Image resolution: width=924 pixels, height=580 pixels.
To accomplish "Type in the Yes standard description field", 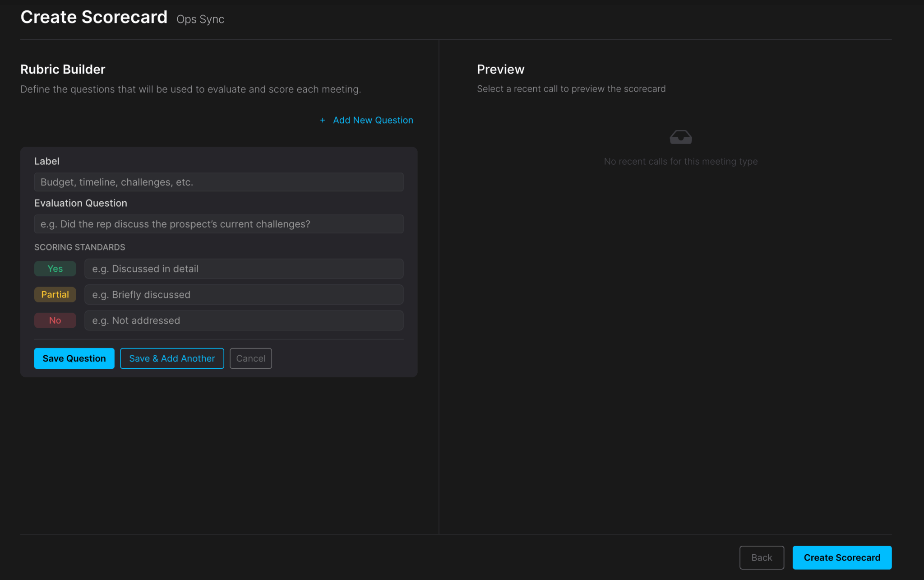I will (x=244, y=269).
